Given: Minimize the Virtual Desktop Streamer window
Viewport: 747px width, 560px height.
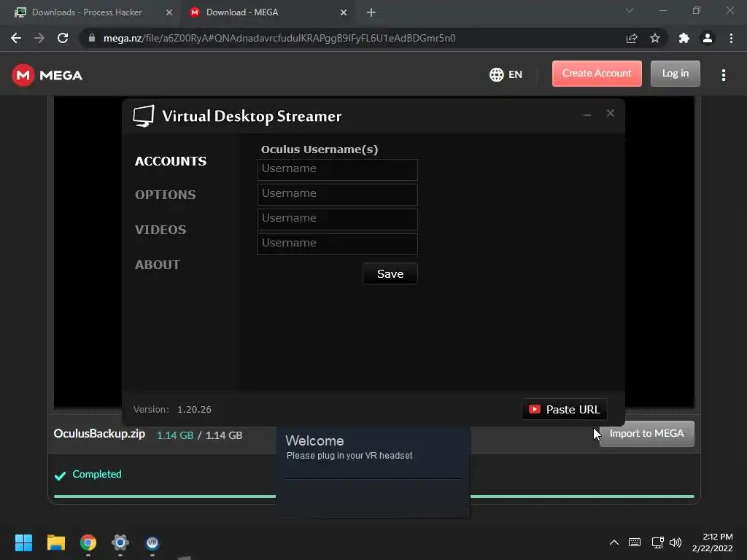Looking at the screenshot, I should pos(587,114).
